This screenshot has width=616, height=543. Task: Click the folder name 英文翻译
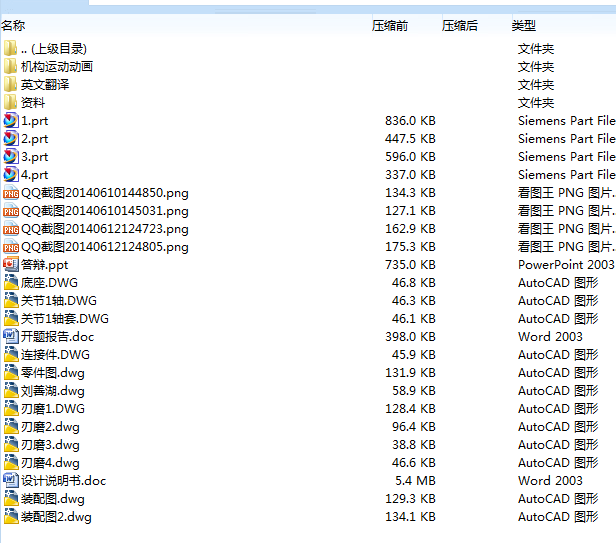click(x=45, y=84)
